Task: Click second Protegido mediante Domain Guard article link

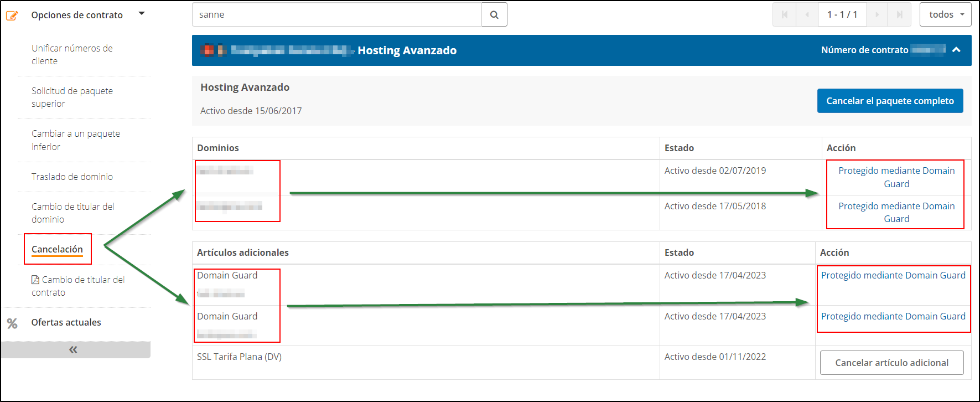Action: click(893, 316)
